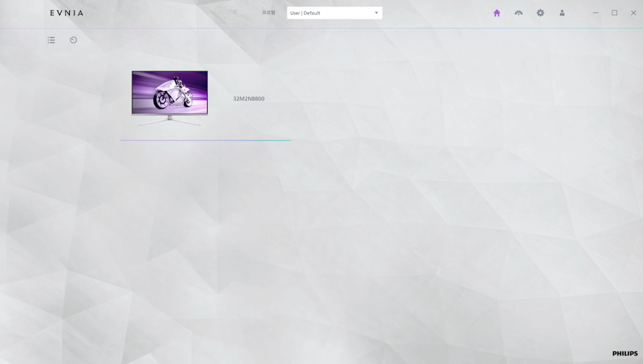
Task: Expand the profile dropdown arrow
Action: [x=376, y=13]
